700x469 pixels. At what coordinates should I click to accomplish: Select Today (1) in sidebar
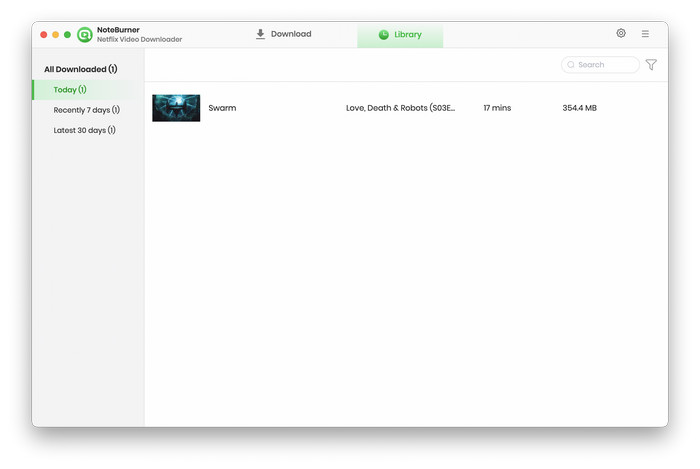click(88, 90)
